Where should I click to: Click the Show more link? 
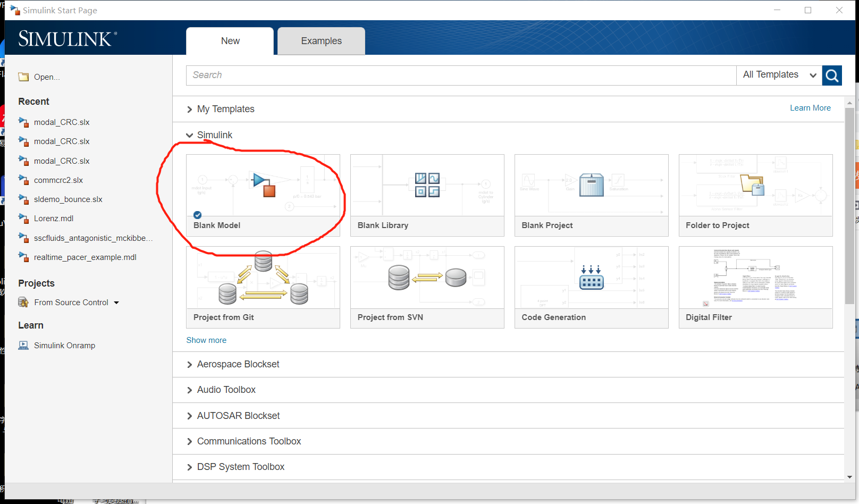pyautogui.click(x=206, y=340)
